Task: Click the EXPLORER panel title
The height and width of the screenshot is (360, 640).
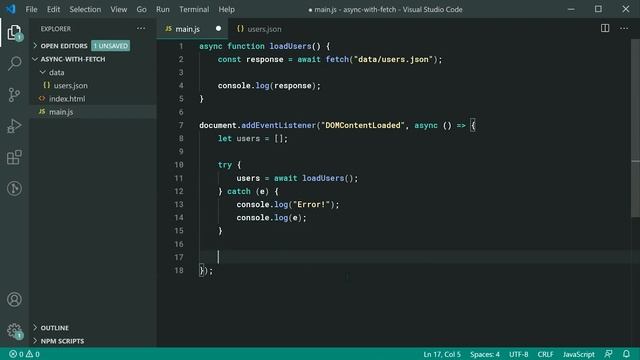Action: [56, 29]
